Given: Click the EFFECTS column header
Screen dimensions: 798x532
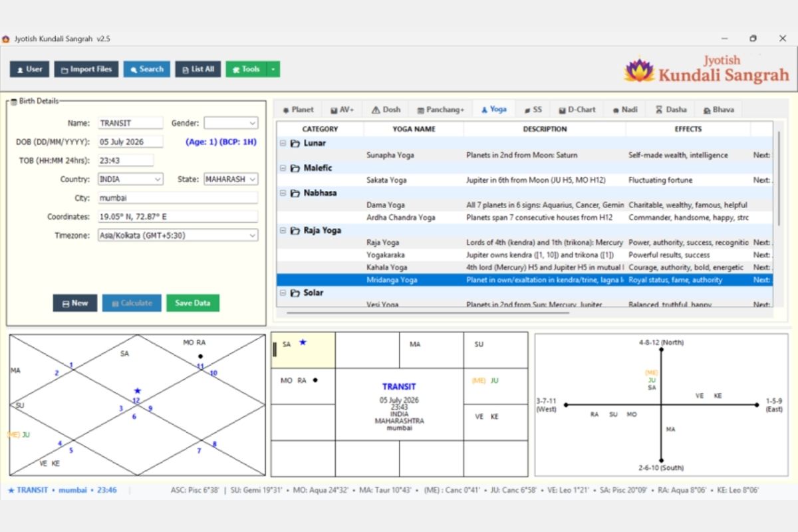Looking at the screenshot, I should [688, 129].
